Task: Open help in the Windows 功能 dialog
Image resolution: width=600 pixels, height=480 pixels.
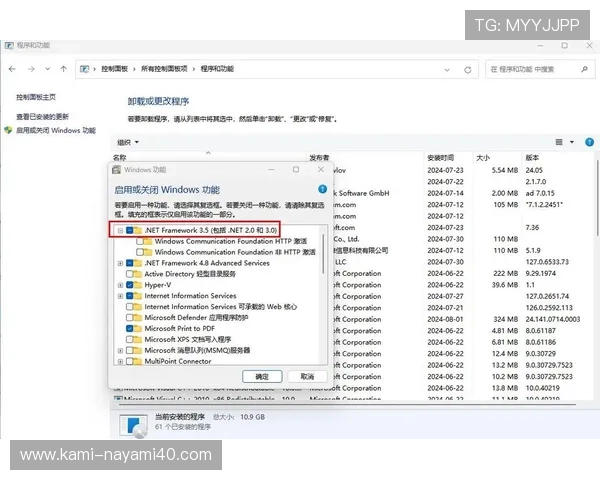Action: pos(323,189)
